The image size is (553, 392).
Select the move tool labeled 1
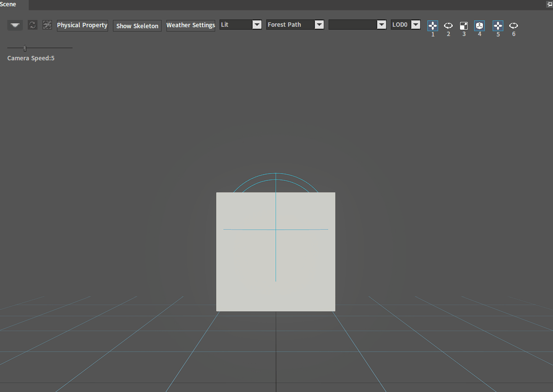pyautogui.click(x=433, y=26)
